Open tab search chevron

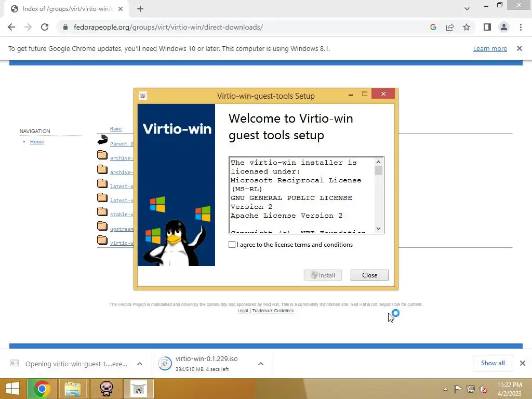point(467,9)
